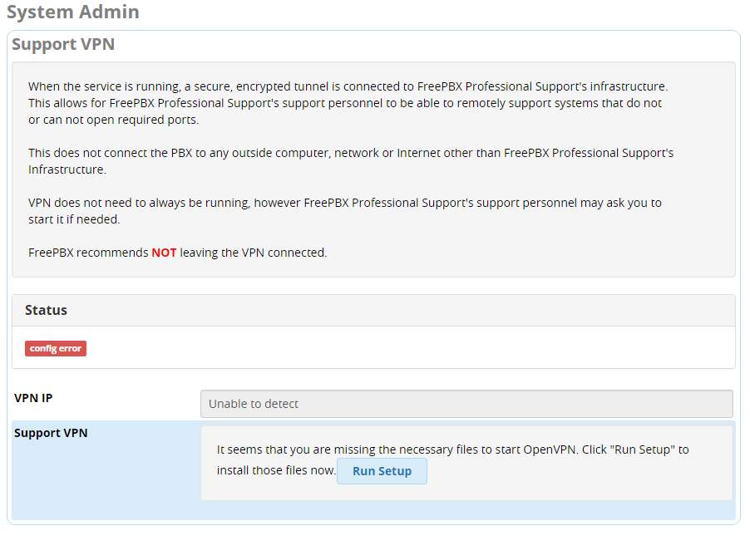Click the Support VPN section heading at top

coord(63,44)
